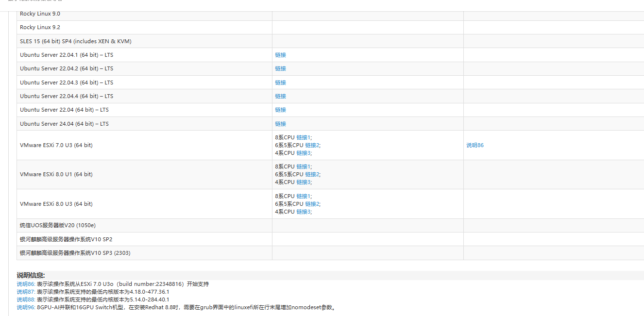Open 链接1 for ESXi 8.0 U1 8系CPU
This screenshot has height=316, width=644.
(303, 166)
